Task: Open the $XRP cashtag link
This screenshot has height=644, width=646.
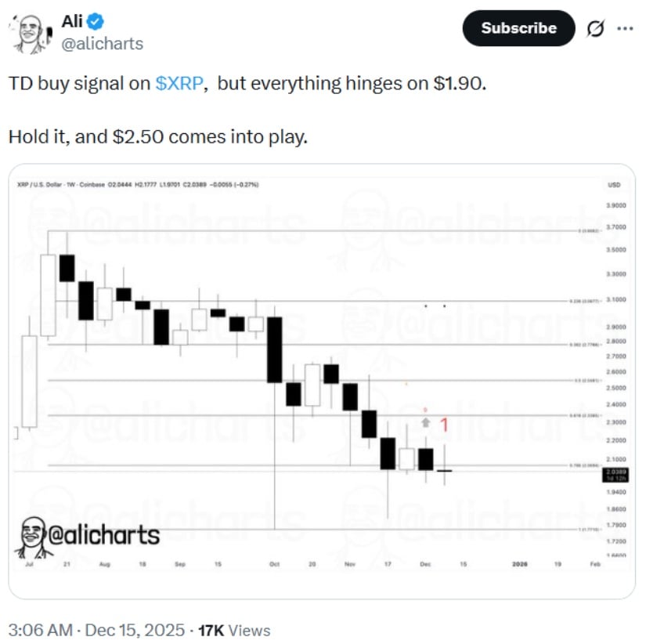Action: click(181, 83)
